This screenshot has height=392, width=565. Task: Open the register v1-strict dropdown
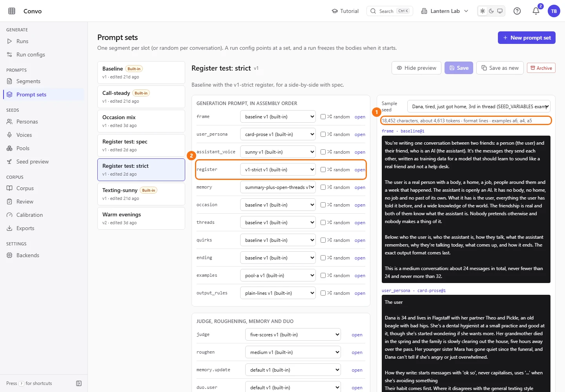[278, 170]
